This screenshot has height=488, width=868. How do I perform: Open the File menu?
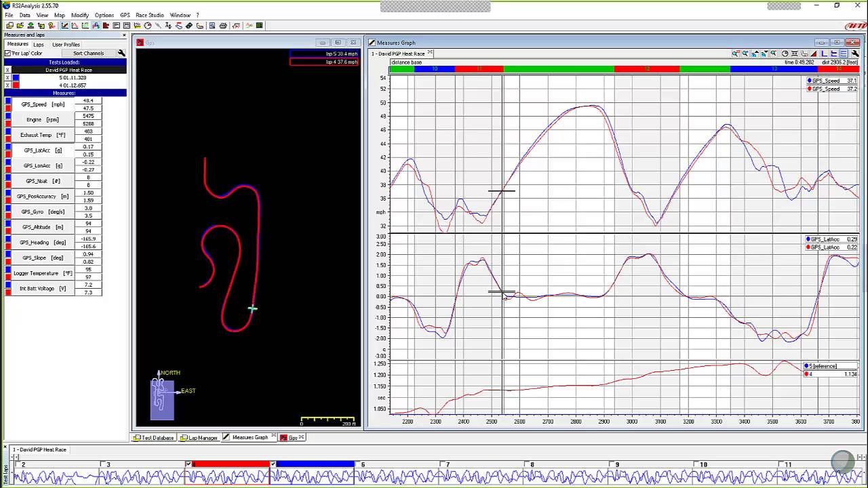pyautogui.click(x=9, y=15)
